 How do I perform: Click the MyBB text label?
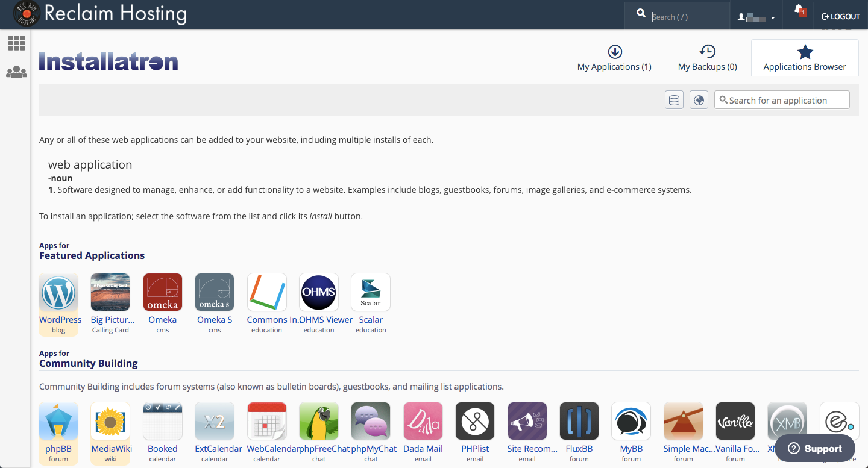[631, 449]
